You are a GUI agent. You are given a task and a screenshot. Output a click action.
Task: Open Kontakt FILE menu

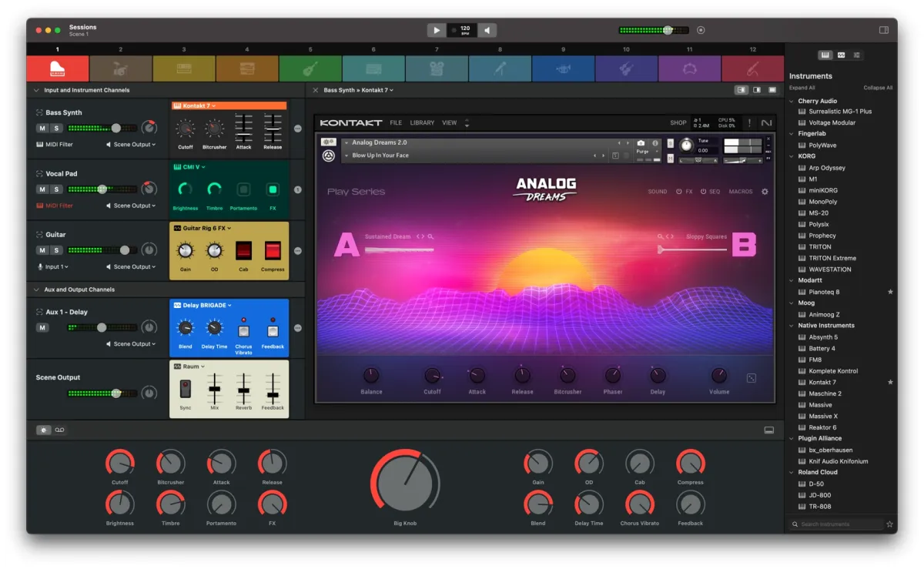pos(396,122)
